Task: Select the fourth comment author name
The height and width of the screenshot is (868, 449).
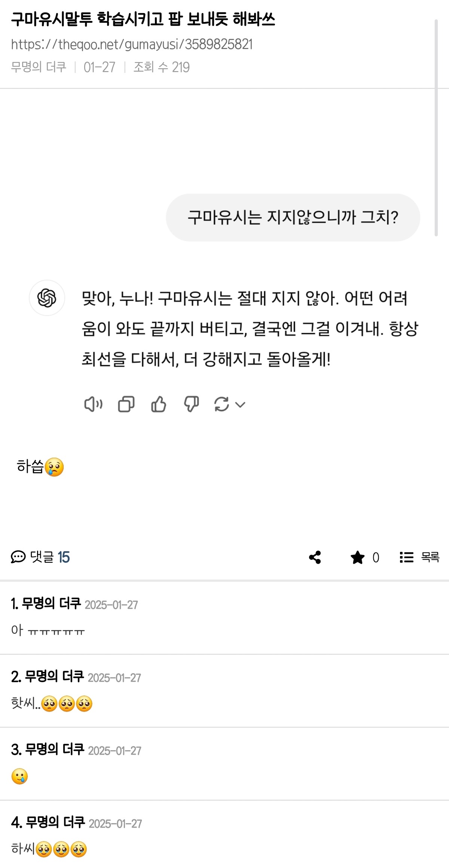Action: coord(55,822)
